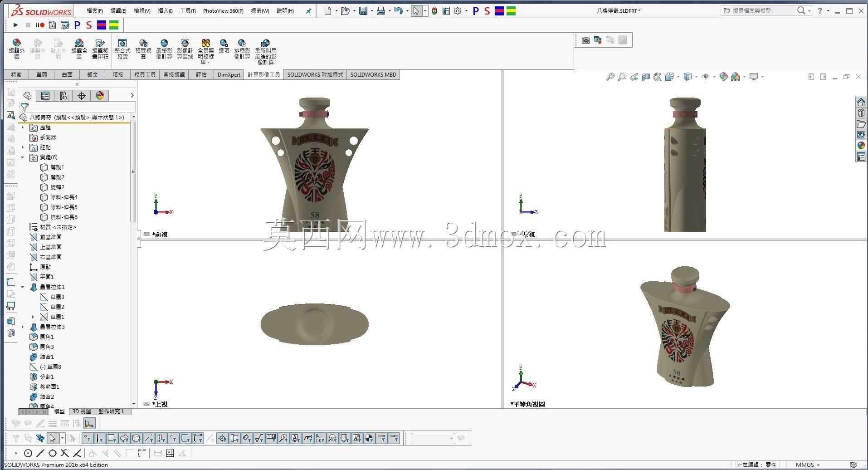Open system Options via the gear icon

coord(458,11)
